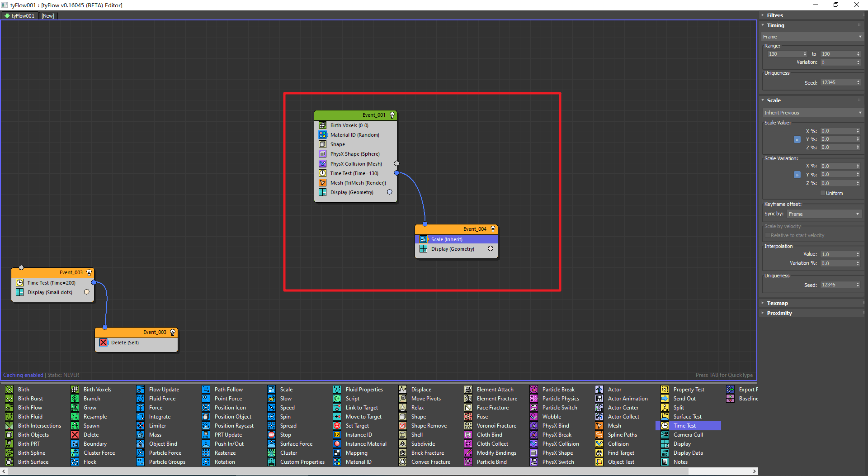
Task: Open the [New] flow tab
Action: click(x=48, y=16)
